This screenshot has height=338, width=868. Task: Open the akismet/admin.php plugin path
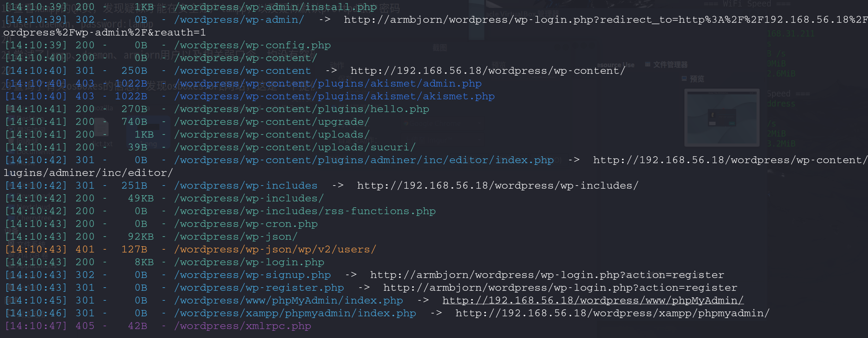click(x=328, y=83)
